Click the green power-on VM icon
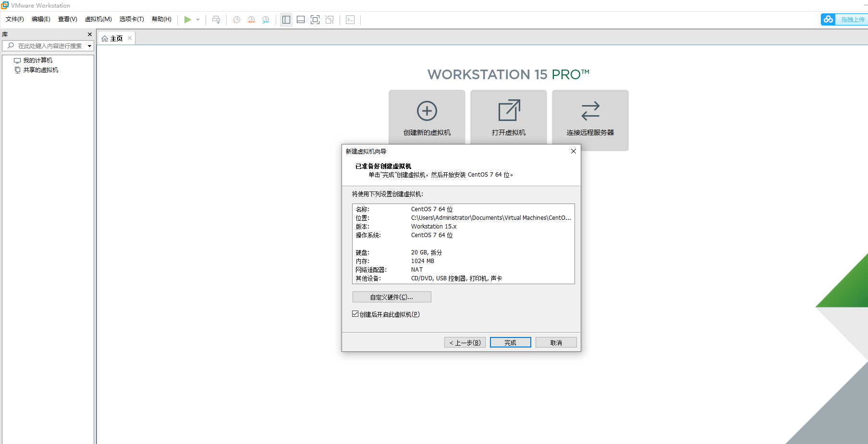 click(188, 20)
